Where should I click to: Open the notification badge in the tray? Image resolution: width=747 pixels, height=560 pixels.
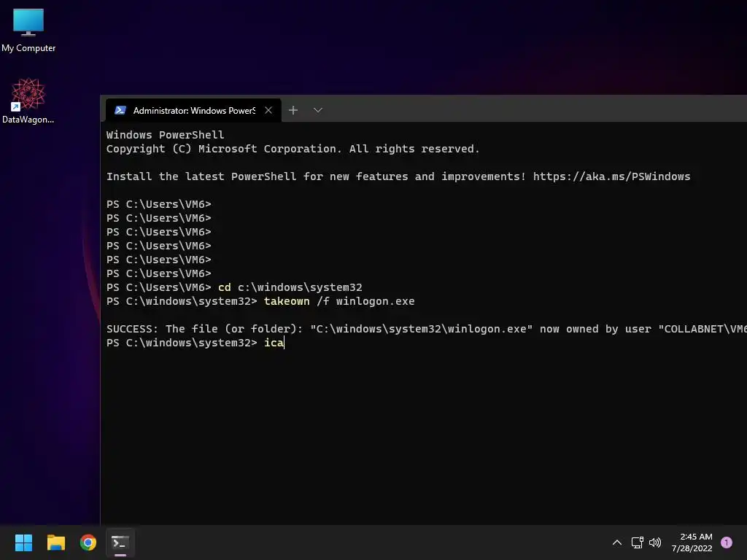point(727,542)
